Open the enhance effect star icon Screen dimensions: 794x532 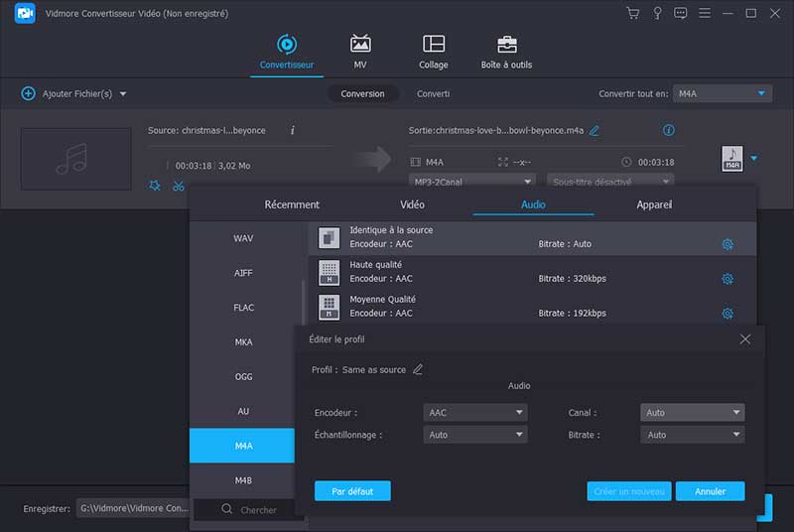point(155,186)
